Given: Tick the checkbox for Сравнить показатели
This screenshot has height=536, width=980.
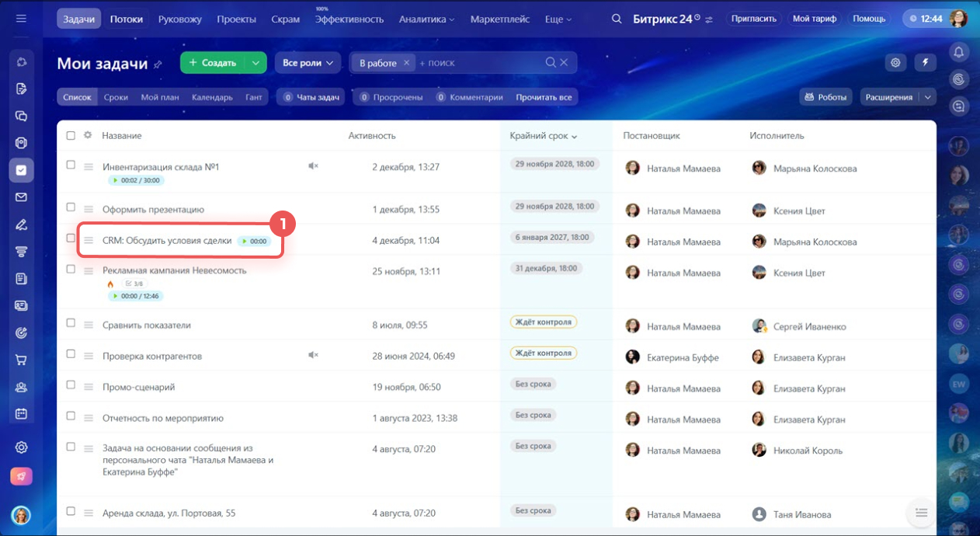Looking at the screenshot, I should click(x=71, y=323).
